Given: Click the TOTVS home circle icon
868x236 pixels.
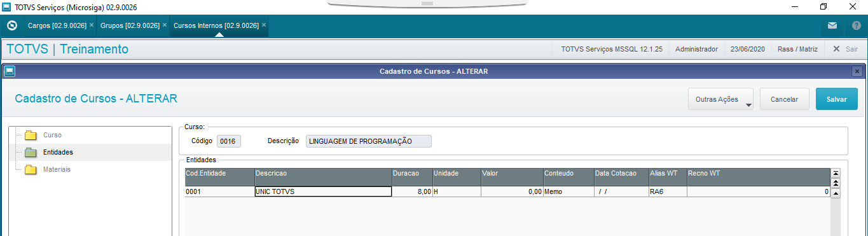Looking at the screenshot, I should (11, 26).
